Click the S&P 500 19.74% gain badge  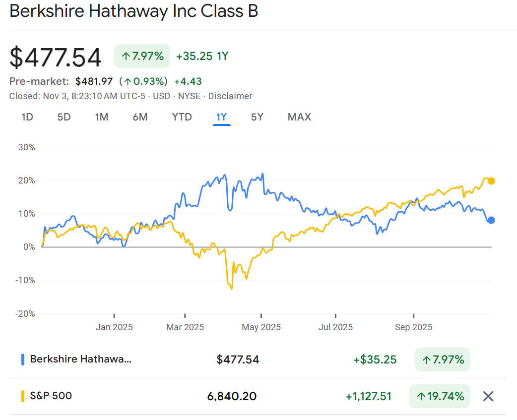pos(440,396)
